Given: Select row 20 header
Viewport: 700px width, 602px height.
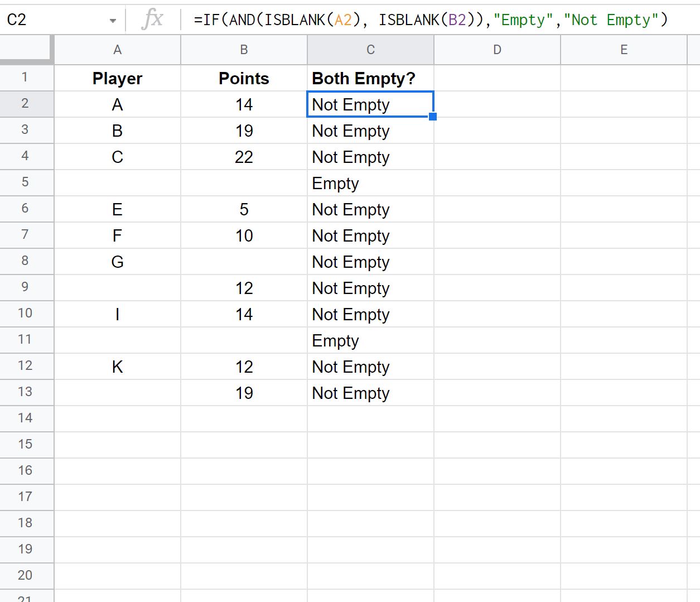Looking at the screenshot, I should pos(26,576).
